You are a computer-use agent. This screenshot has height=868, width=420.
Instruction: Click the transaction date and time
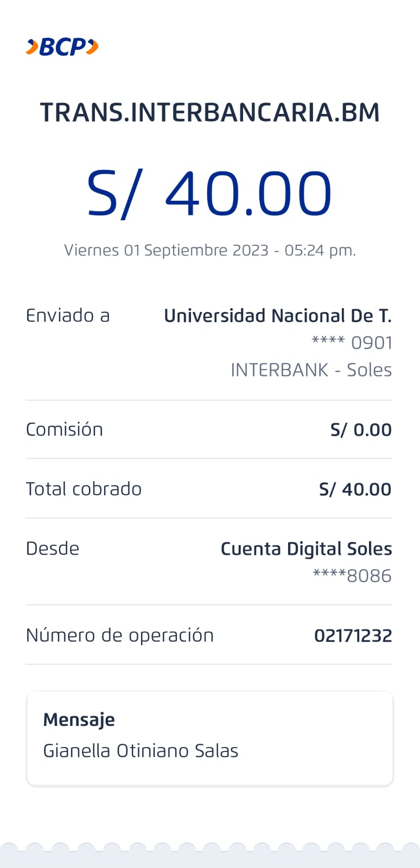(x=209, y=250)
